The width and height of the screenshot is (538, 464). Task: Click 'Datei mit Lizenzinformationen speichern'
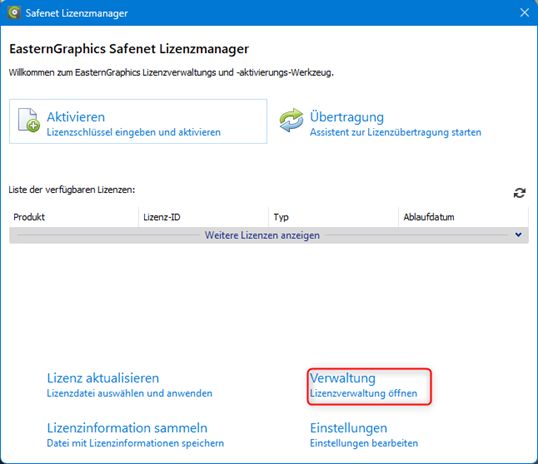pyautogui.click(x=135, y=443)
